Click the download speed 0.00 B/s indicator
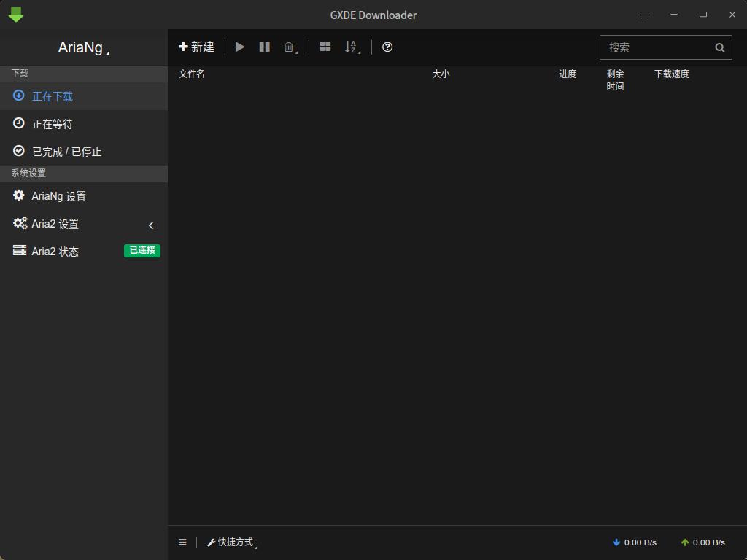Viewport: 747px width, 560px height. tap(634, 542)
